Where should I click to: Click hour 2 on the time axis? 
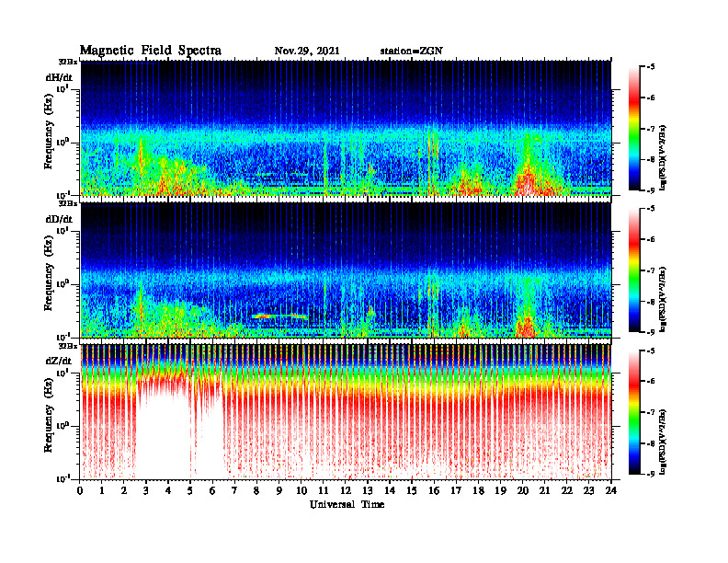(124, 491)
